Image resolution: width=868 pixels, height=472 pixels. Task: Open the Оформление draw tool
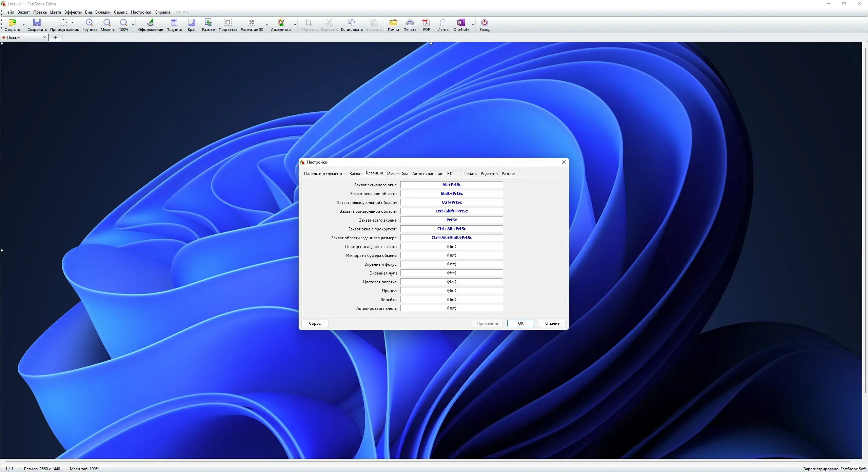(150, 23)
